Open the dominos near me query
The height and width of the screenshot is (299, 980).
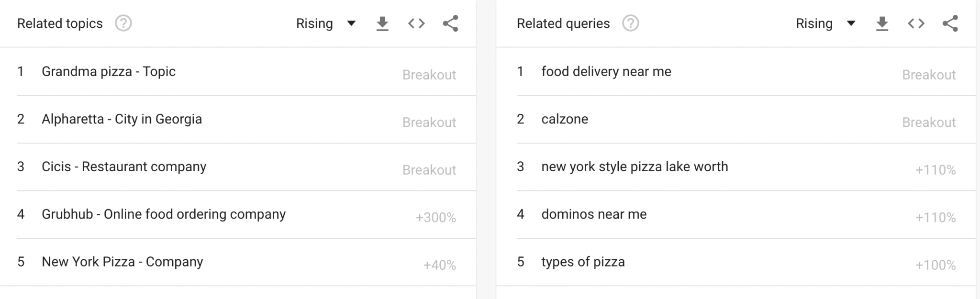tap(594, 214)
